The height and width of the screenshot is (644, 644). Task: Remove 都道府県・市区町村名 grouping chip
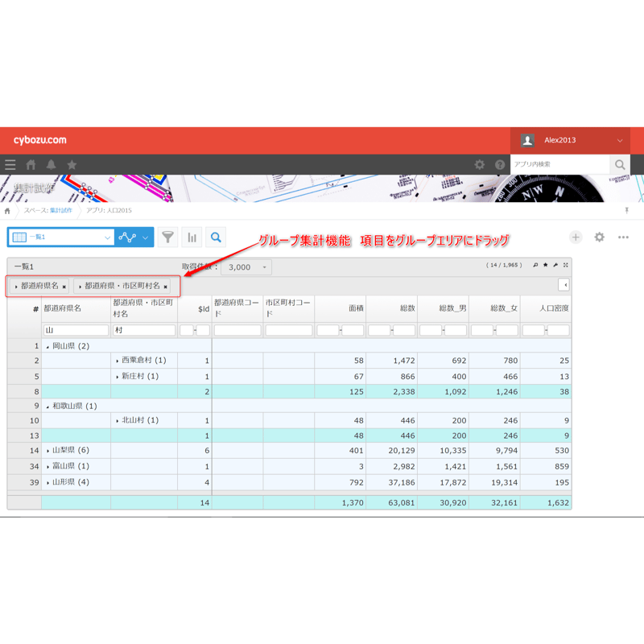pyautogui.click(x=166, y=287)
